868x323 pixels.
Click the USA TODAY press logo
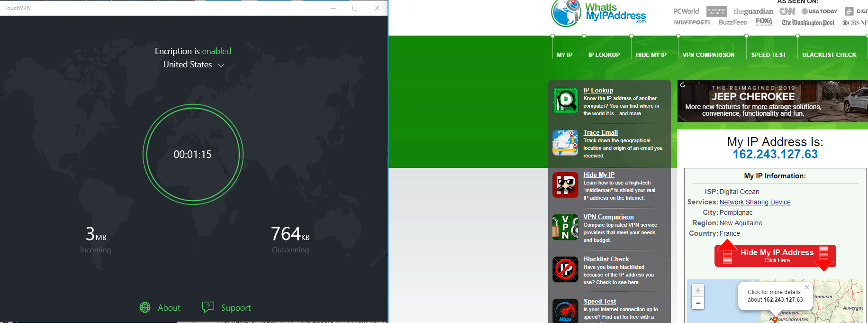tap(819, 11)
